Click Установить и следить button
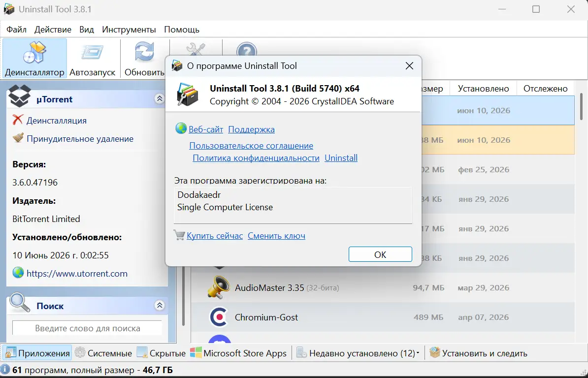Viewport: 588px width, 378px height. coord(479,353)
